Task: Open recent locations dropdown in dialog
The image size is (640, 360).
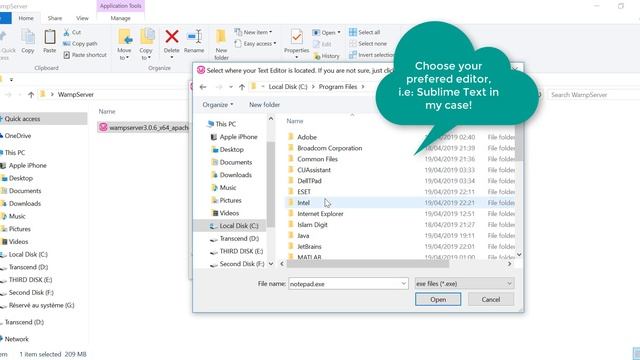Action: tap(231, 87)
